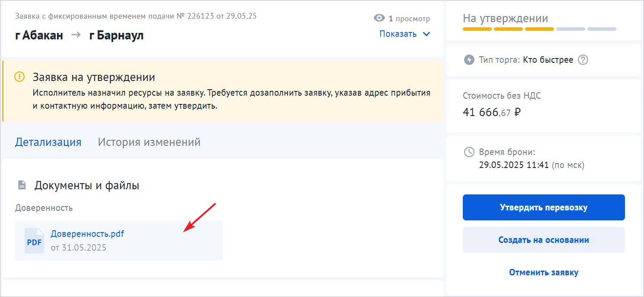The height and width of the screenshot is (297, 644).
Task: Open the История изменений tab
Action: [x=149, y=142]
